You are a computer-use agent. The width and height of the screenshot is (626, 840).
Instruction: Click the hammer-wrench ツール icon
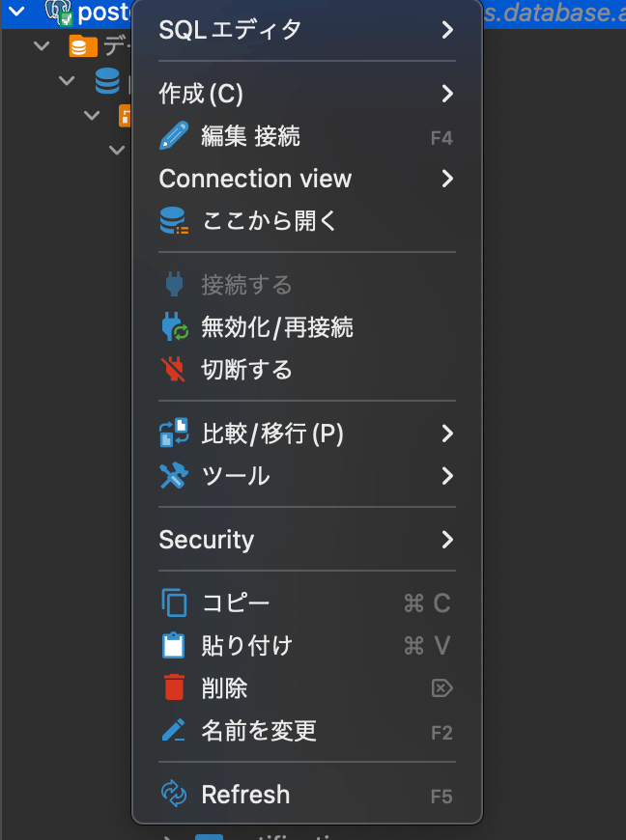coord(174,476)
